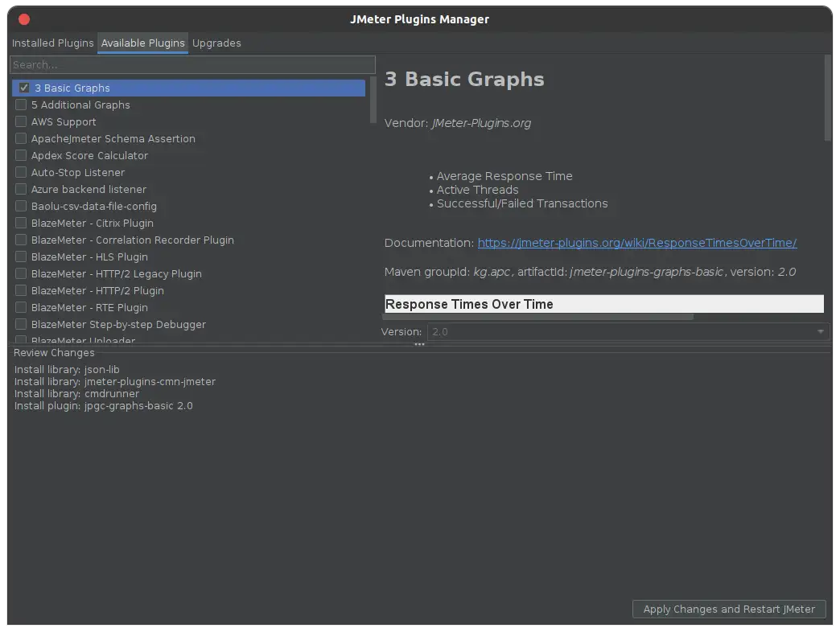Click the description pane horizontal scrollbar
Viewport: 840px width, 632px height.
coord(537,318)
